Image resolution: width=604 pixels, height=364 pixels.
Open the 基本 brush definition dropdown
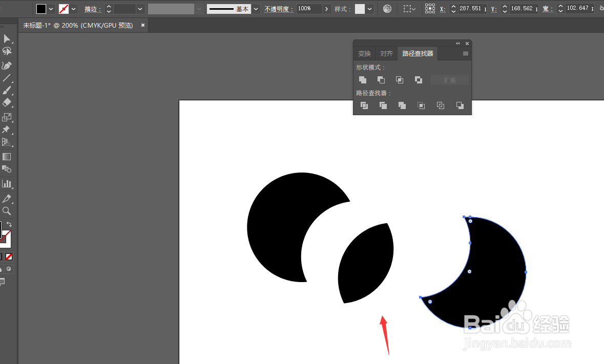[256, 9]
